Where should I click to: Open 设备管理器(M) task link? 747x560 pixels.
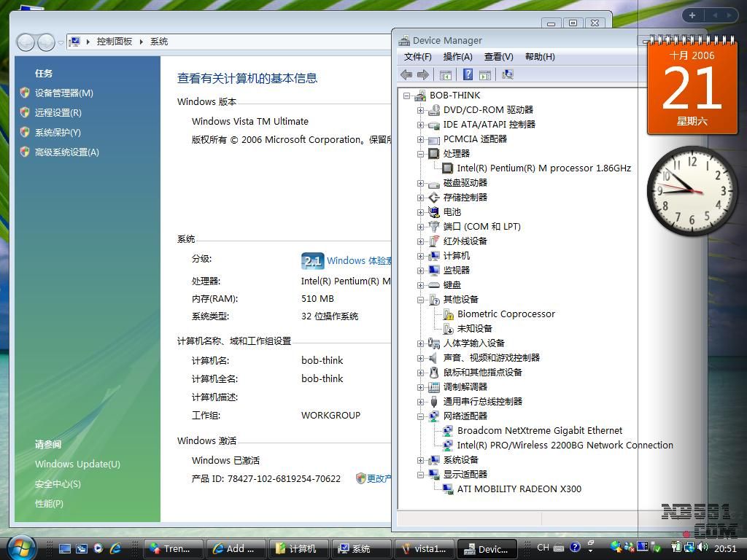tap(63, 93)
